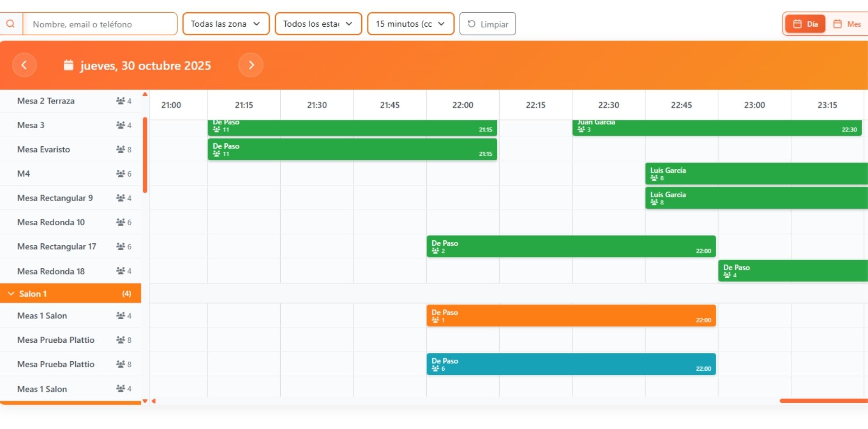Viewport: 868px width, 429px height.
Task: Open the 15 minutos interval dropdown
Action: (410, 24)
